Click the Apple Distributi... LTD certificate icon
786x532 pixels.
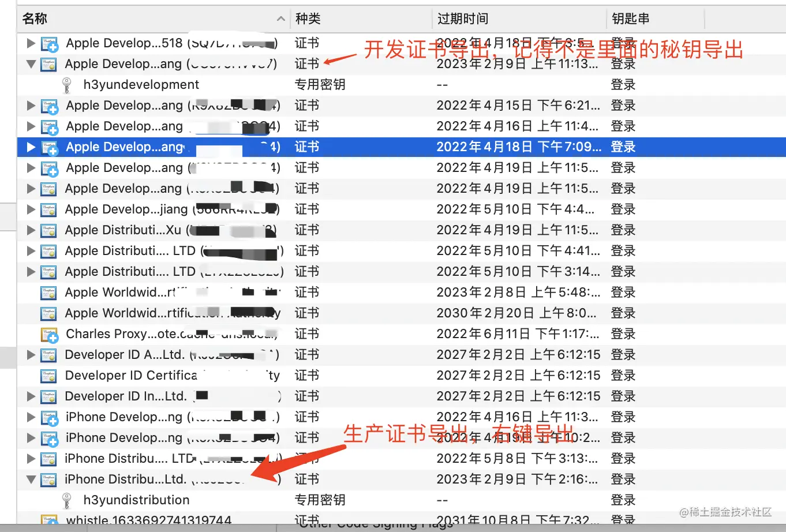coord(49,250)
